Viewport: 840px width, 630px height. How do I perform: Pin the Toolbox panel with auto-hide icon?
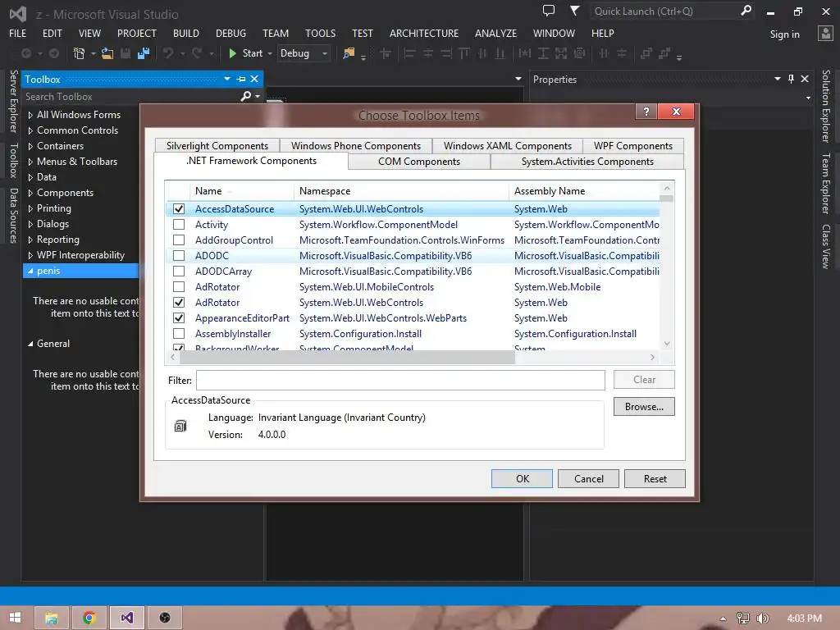tap(241, 79)
